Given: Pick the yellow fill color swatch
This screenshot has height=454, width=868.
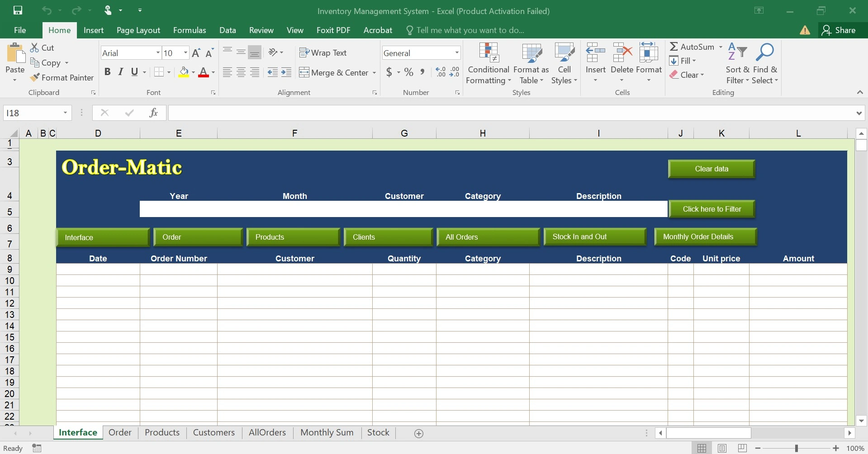Looking at the screenshot, I should tap(184, 72).
